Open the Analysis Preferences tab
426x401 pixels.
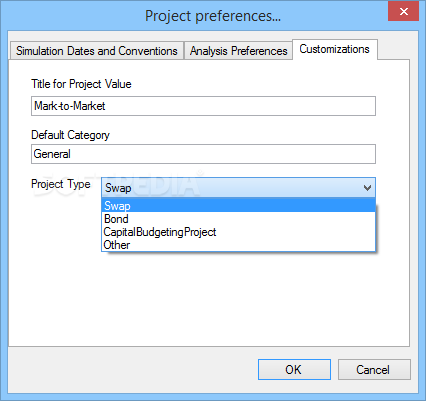pyautogui.click(x=238, y=51)
